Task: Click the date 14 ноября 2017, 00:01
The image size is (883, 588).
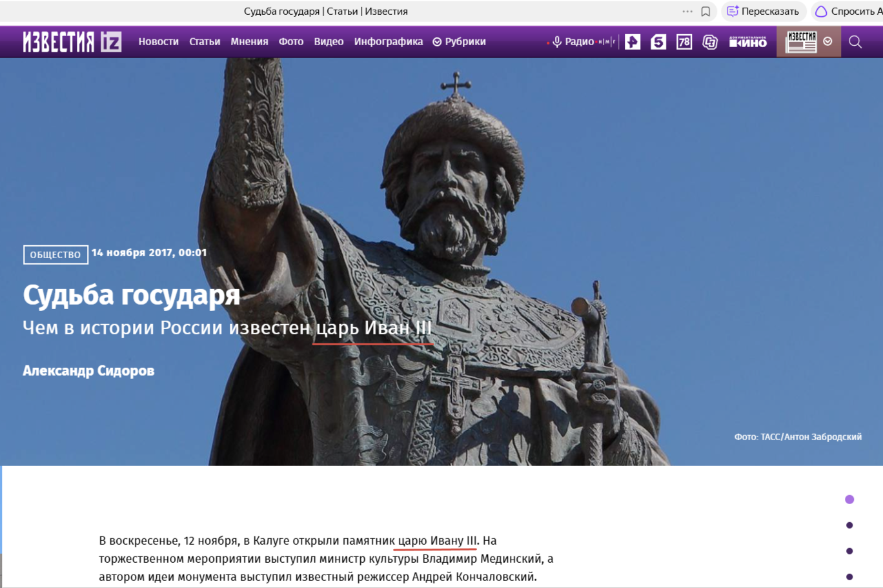Action: tap(149, 253)
